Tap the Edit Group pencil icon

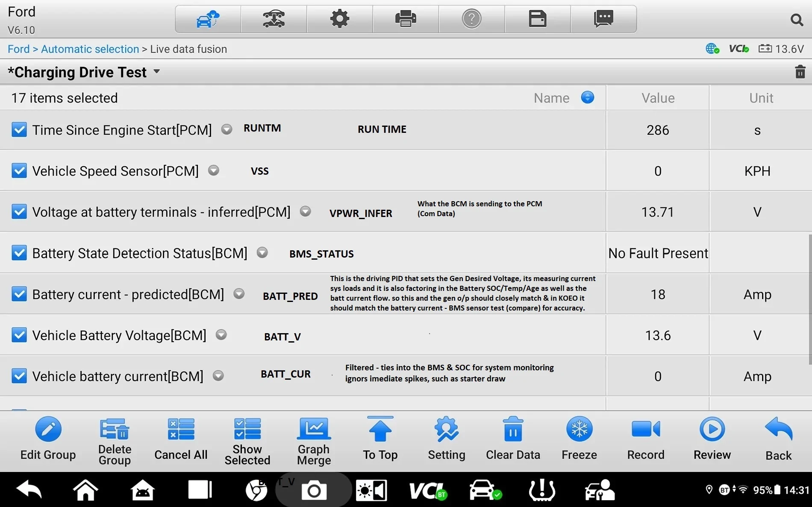click(x=48, y=429)
